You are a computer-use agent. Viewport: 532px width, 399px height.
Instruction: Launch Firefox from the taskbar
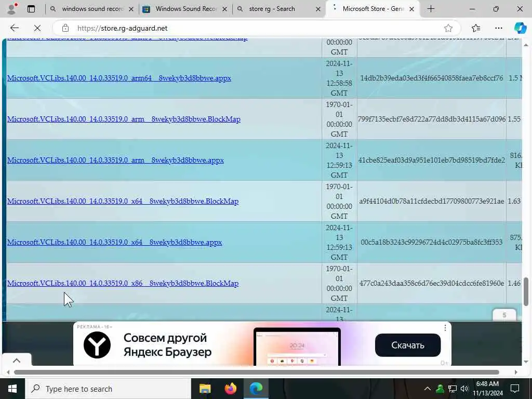[x=230, y=389]
